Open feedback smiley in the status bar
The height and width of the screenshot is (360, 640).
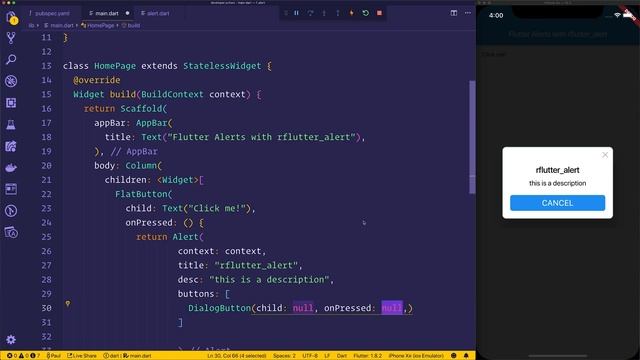[453, 356]
